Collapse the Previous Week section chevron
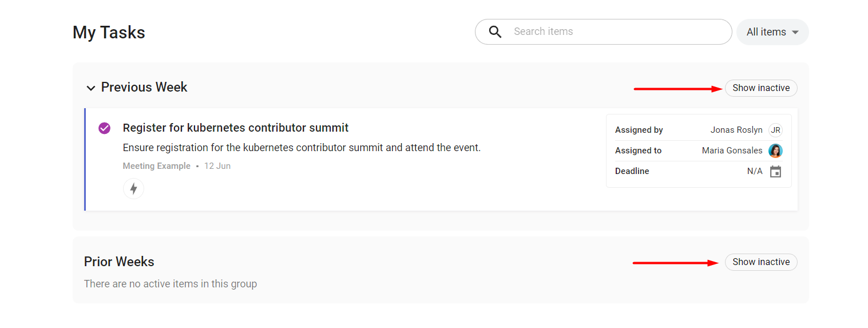This screenshot has height=328, width=868. (x=90, y=88)
